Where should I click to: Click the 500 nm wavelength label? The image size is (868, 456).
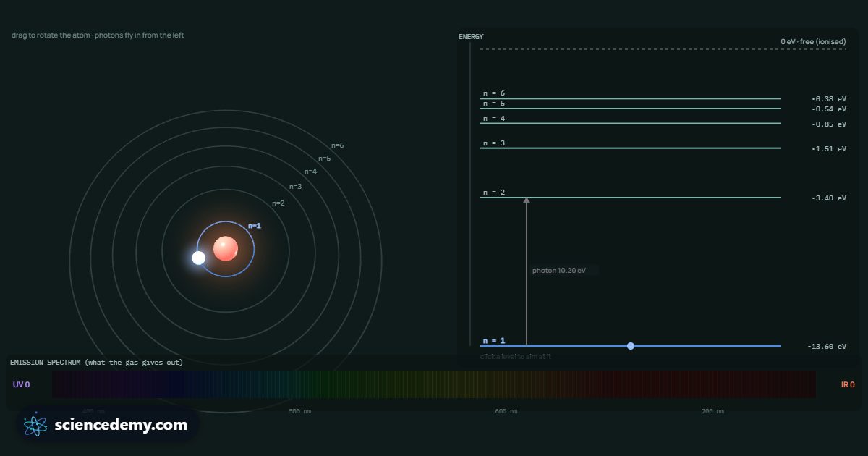point(299,411)
